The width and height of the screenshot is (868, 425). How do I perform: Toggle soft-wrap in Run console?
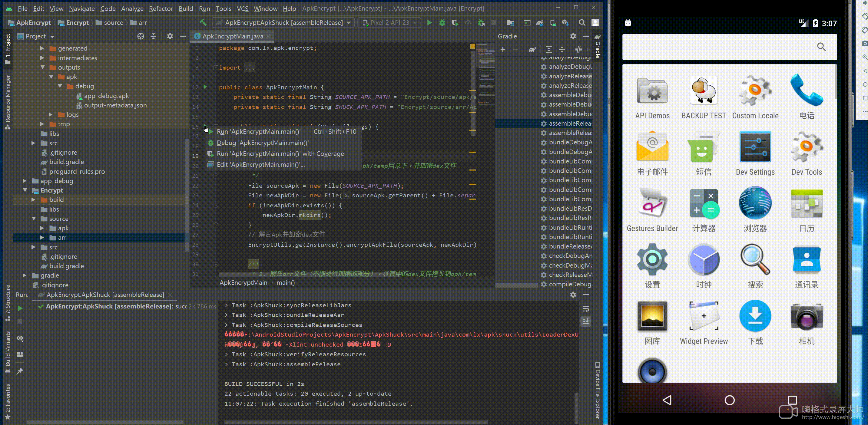tap(586, 309)
